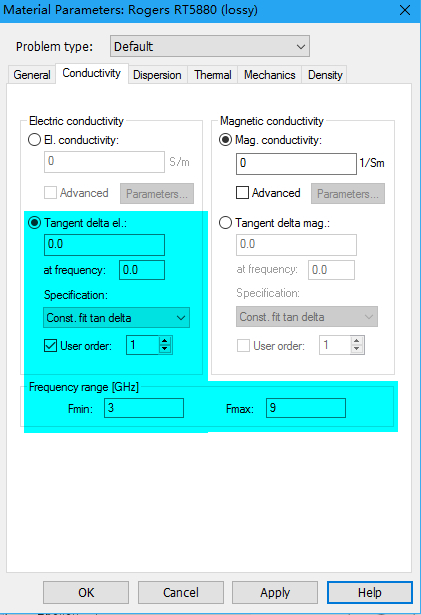This screenshot has width=421, height=615.
Task: Click the Tangent delta el. value field
Action: 104,245
